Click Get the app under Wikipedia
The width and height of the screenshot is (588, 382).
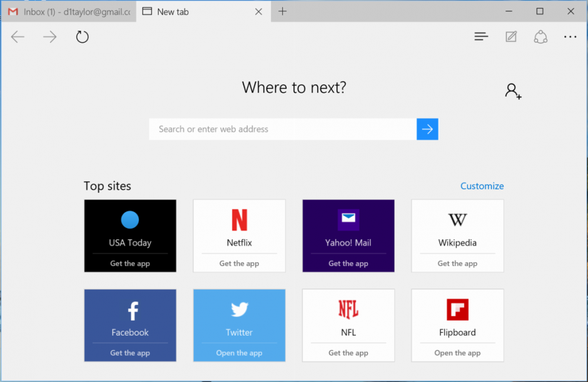coord(457,263)
